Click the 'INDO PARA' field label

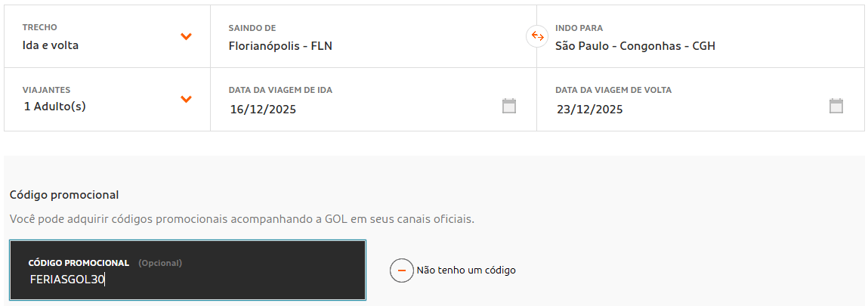(579, 28)
